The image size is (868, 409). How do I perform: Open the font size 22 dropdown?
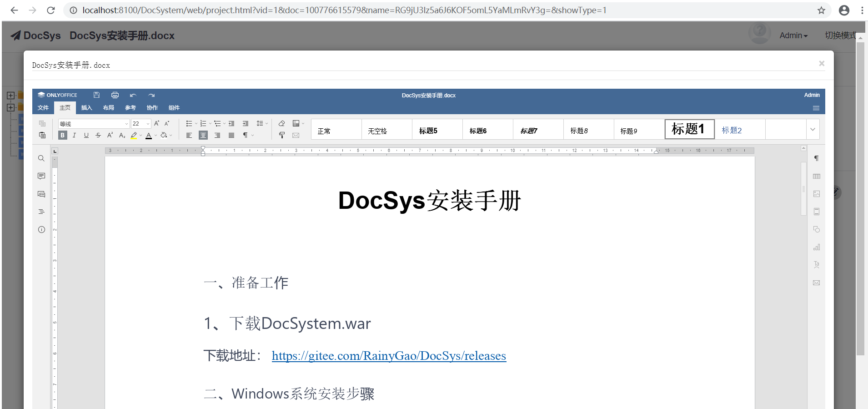[x=148, y=124]
